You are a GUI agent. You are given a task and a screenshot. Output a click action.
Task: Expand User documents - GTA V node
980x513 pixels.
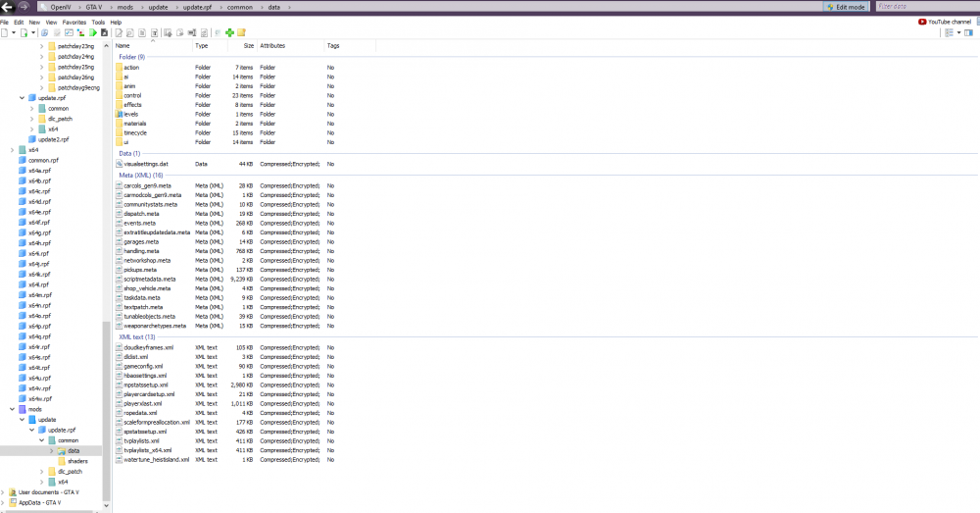(3, 492)
